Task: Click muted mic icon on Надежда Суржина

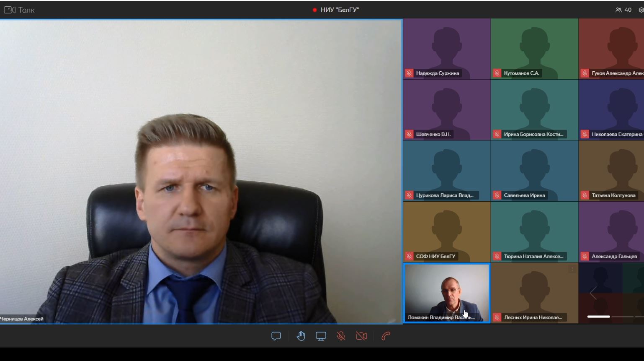Action: (x=409, y=73)
